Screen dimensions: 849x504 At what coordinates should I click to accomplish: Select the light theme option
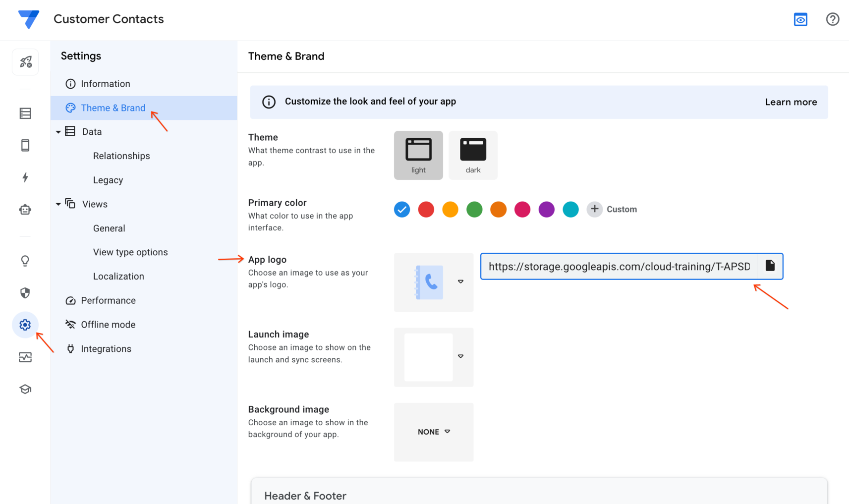click(x=418, y=155)
